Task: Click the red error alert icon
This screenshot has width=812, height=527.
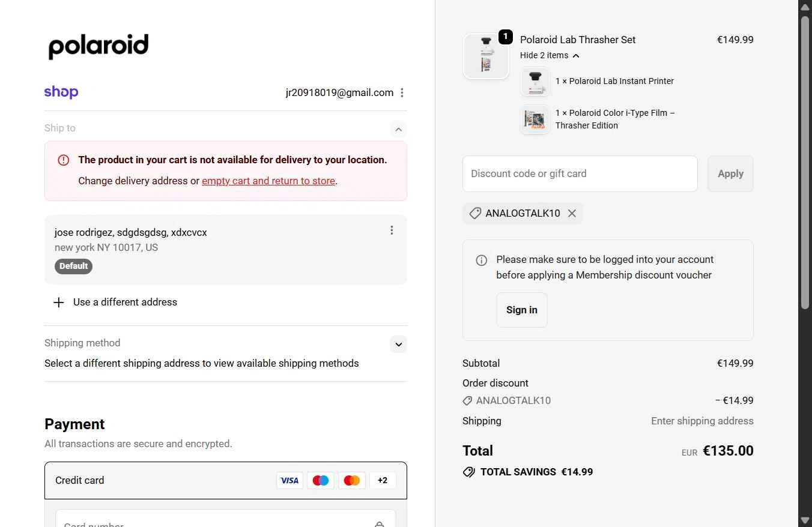Action: click(x=64, y=160)
